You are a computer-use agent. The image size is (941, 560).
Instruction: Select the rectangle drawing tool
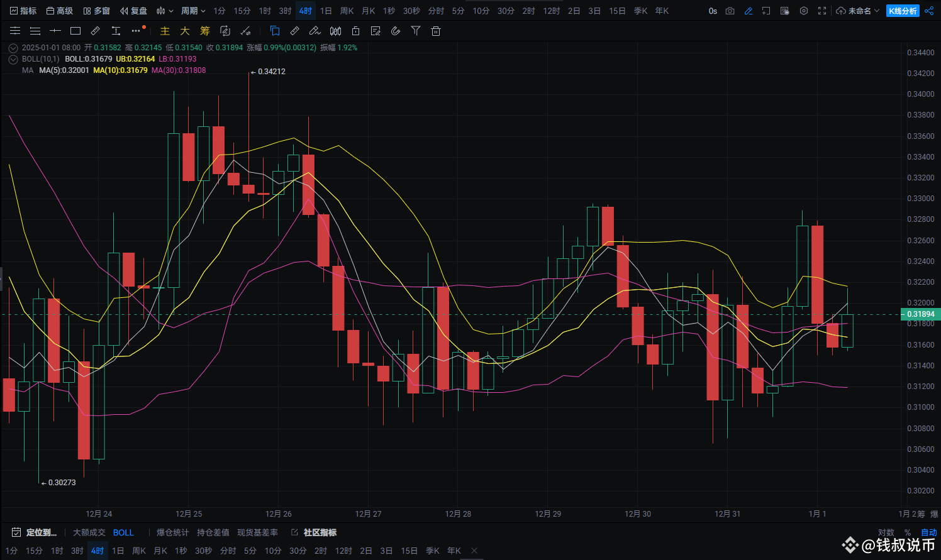coord(75,31)
